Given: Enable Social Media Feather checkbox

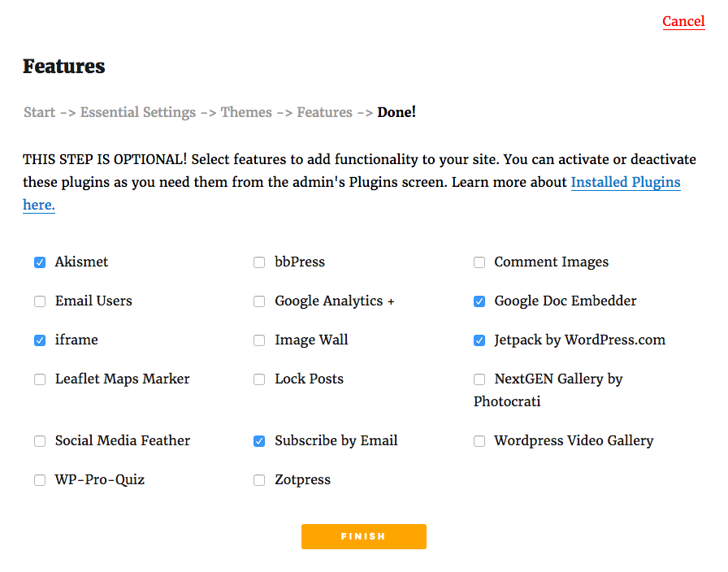Looking at the screenshot, I should [x=40, y=441].
